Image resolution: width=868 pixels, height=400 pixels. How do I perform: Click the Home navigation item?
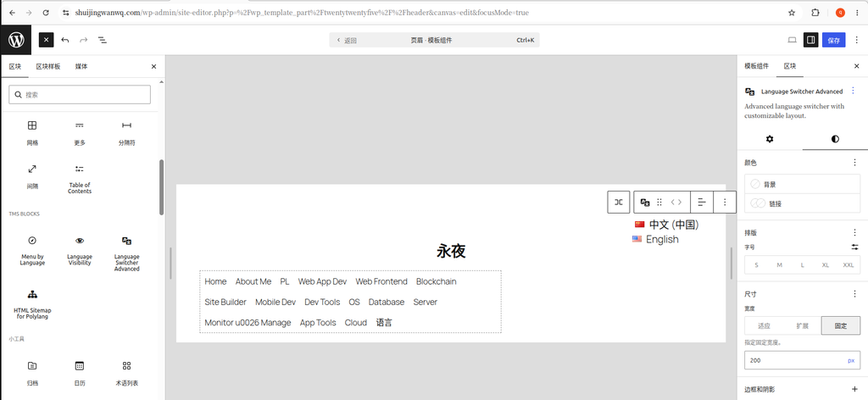click(x=215, y=281)
